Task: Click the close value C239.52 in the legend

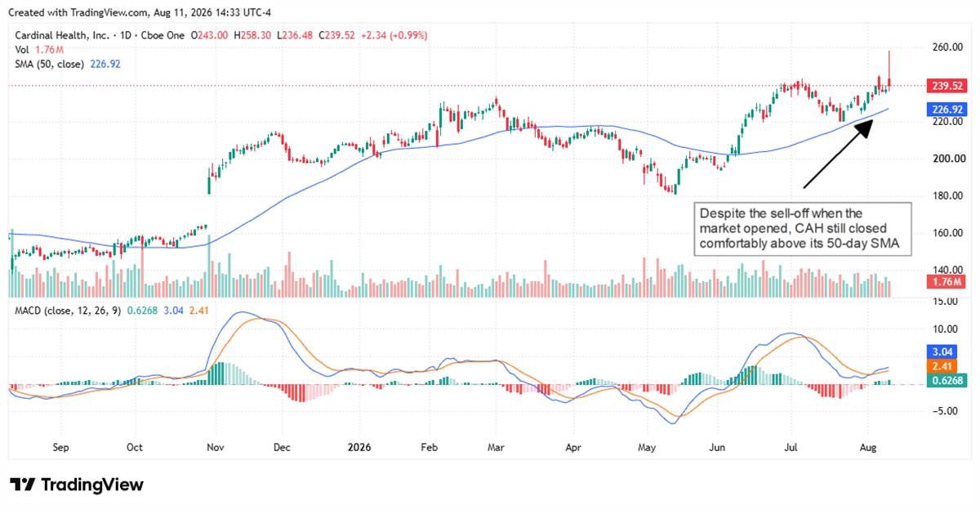Action: point(338,35)
